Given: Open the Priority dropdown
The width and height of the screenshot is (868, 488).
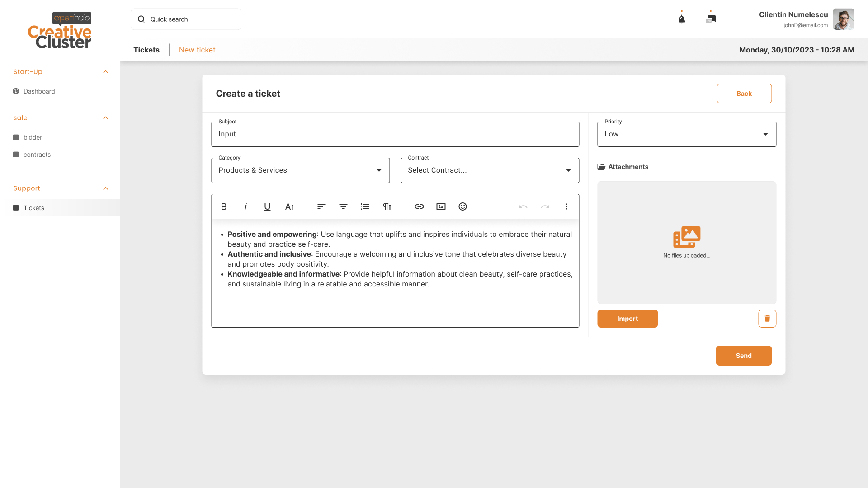Looking at the screenshot, I should pyautogui.click(x=686, y=134).
